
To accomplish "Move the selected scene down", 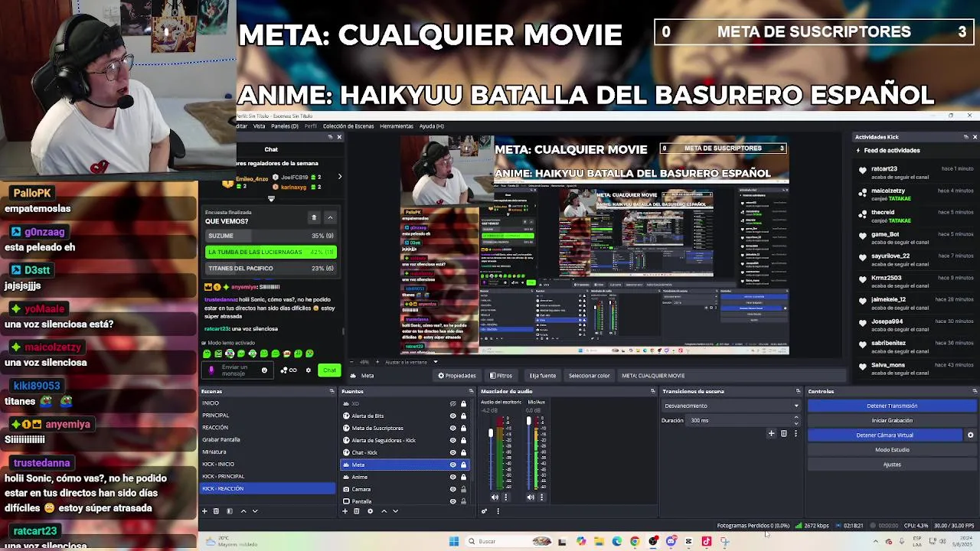I will click(x=255, y=510).
